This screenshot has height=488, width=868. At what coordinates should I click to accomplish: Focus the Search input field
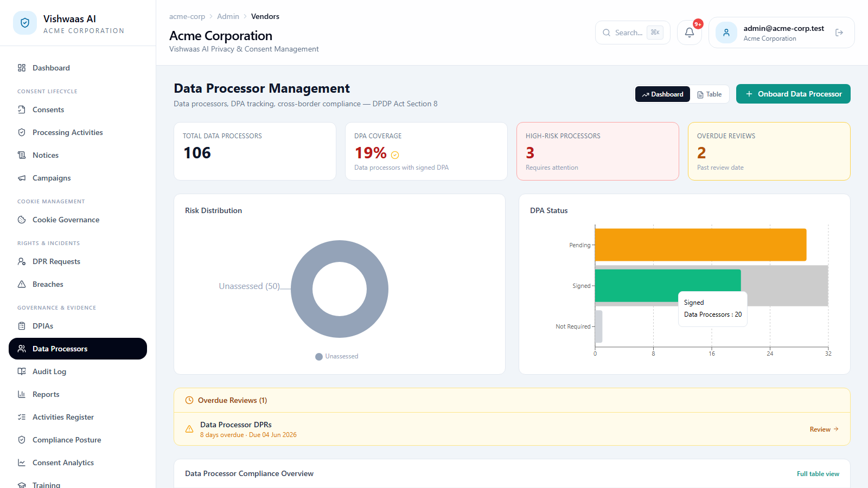tap(633, 33)
